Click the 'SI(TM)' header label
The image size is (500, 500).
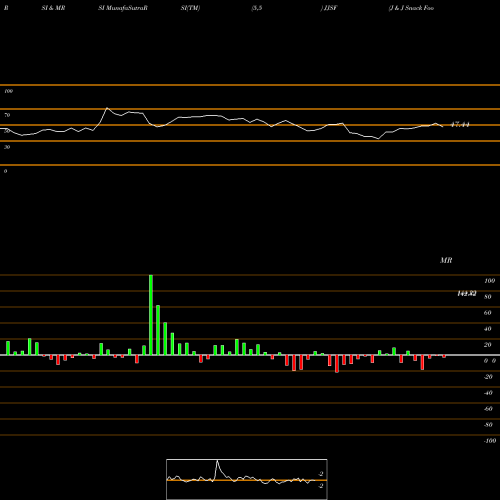pos(190,8)
